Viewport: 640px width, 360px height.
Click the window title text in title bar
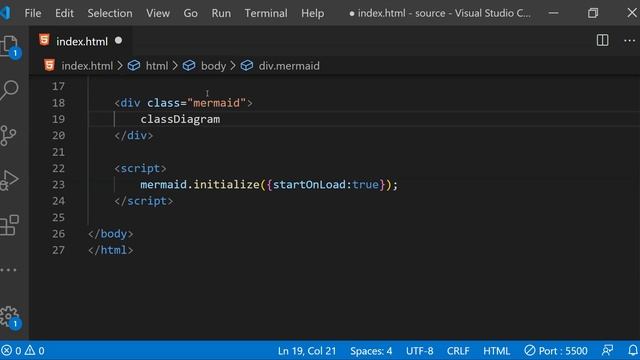[440, 13]
